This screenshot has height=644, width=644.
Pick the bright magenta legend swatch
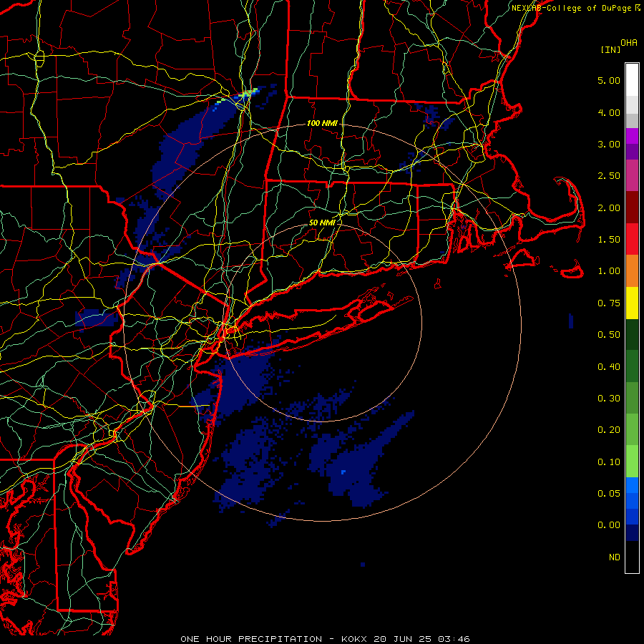coord(632,136)
